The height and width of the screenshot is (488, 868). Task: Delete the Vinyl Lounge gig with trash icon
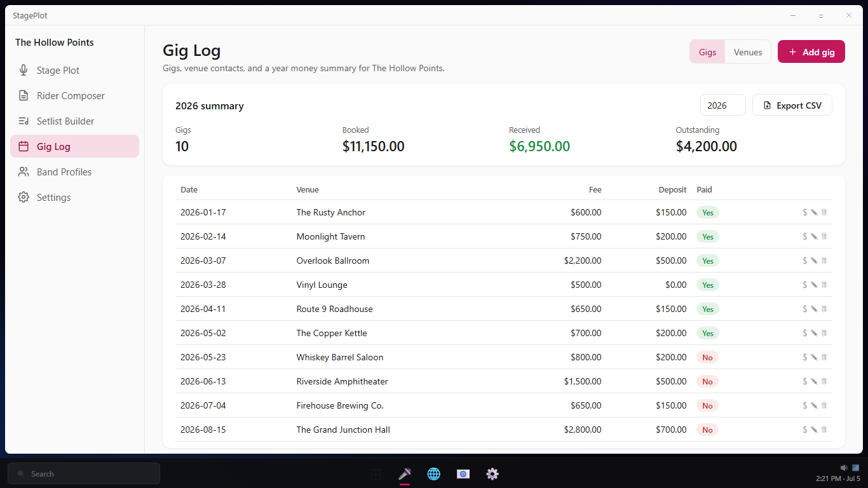point(824,285)
